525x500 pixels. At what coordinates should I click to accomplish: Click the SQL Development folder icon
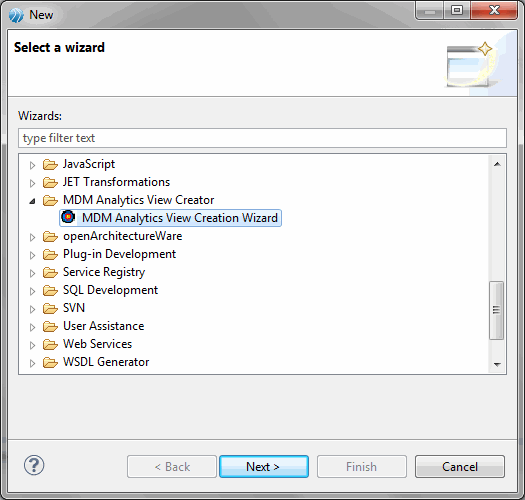(x=50, y=290)
